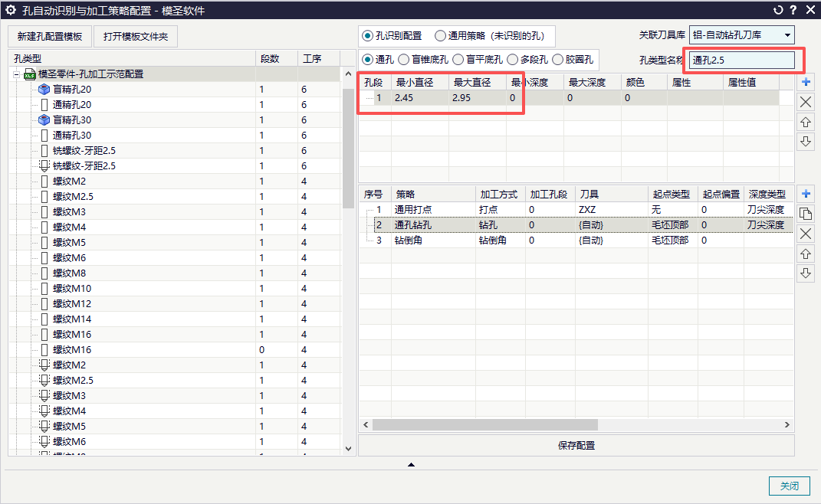
Task: Click the 策略 column header
Action: [x=433, y=194]
